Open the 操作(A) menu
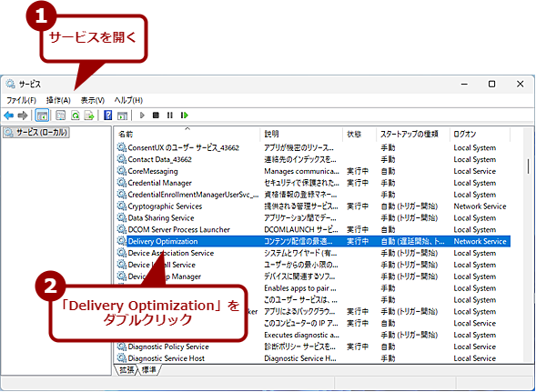This screenshot has width=536, height=392. [58, 100]
